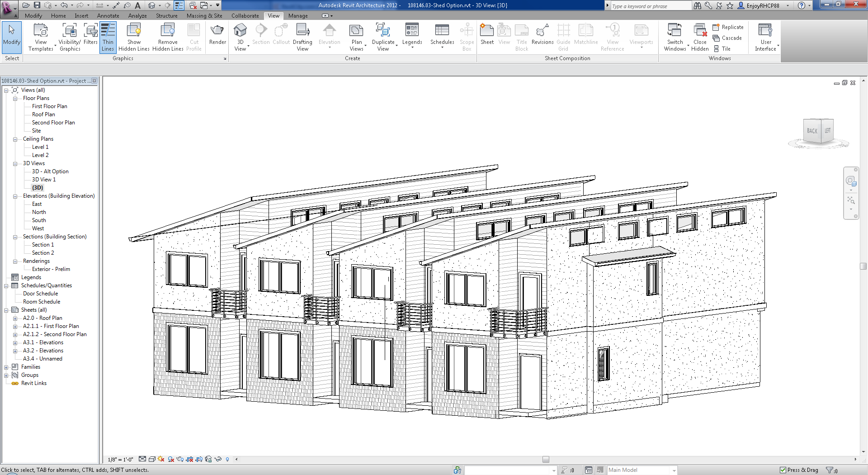Open the EnjoyRHCP88 account dropdown
Viewport: 868px width, 475px height.
(788, 6)
